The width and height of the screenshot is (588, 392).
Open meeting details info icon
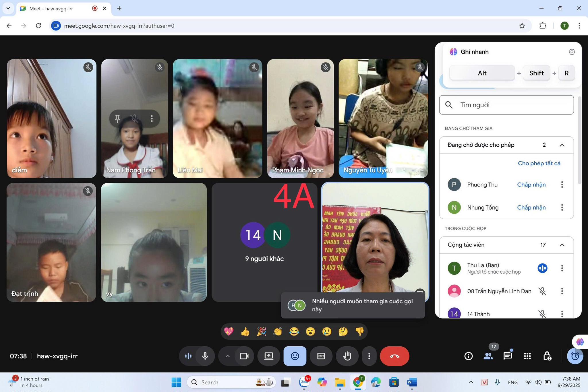(468, 356)
